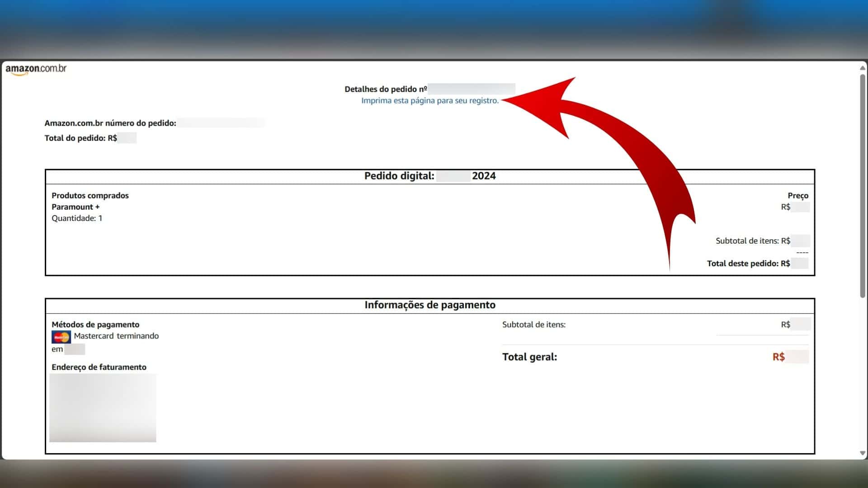Click the vertical scrollbar thumb
Image resolution: width=868 pixels, height=488 pixels.
[x=863, y=185]
